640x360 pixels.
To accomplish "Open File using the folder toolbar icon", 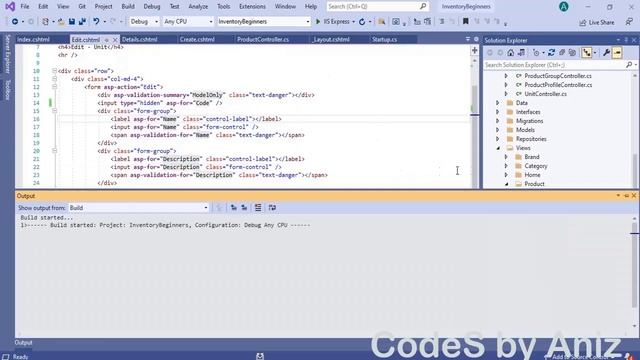I will (61, 22).
